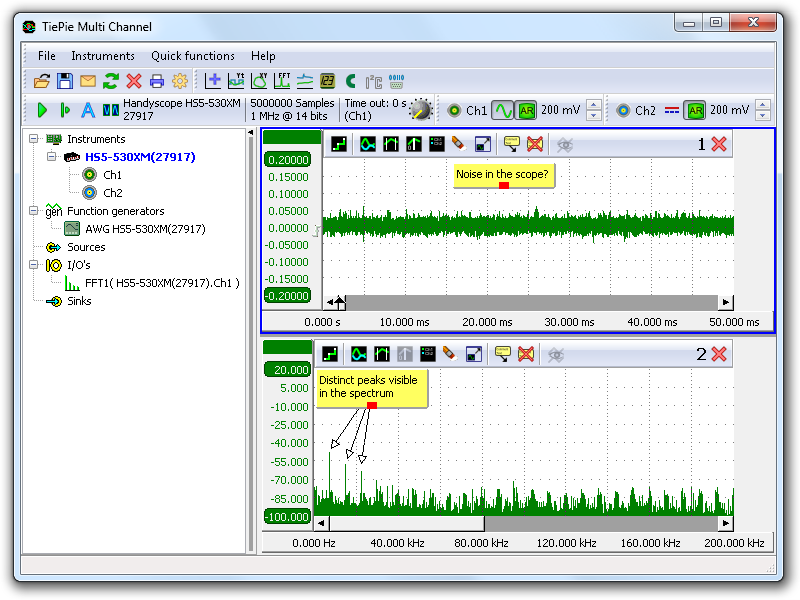Click the print icon in toolbar
800x600 pixels.
click(x=157, y=81)
